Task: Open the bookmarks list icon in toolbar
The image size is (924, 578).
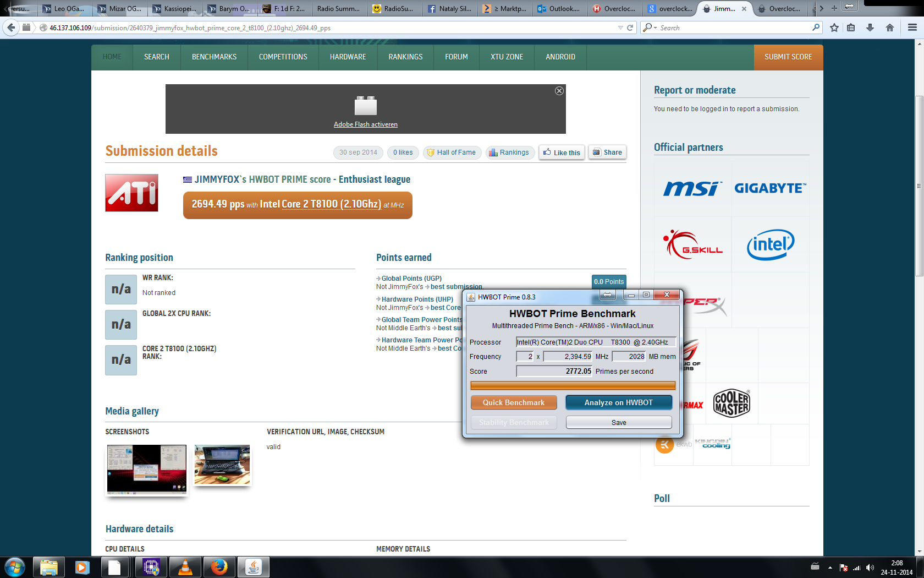Action: click(851, 28)
